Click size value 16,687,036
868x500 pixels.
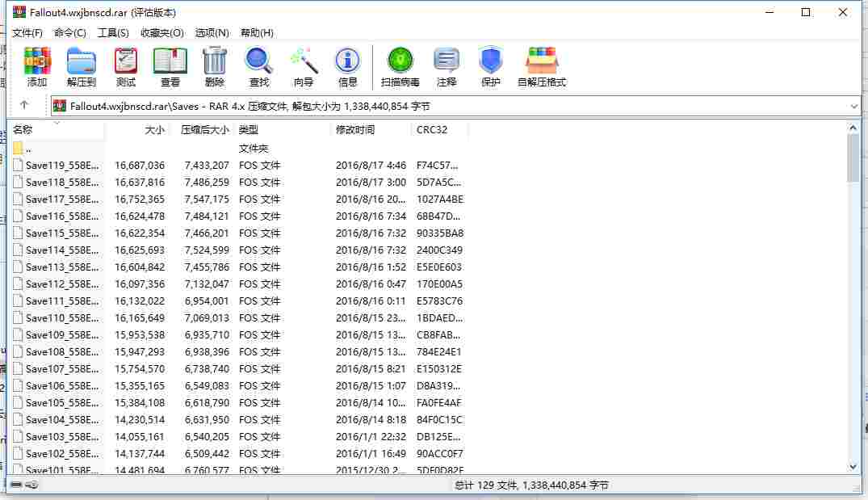[140, 165]
